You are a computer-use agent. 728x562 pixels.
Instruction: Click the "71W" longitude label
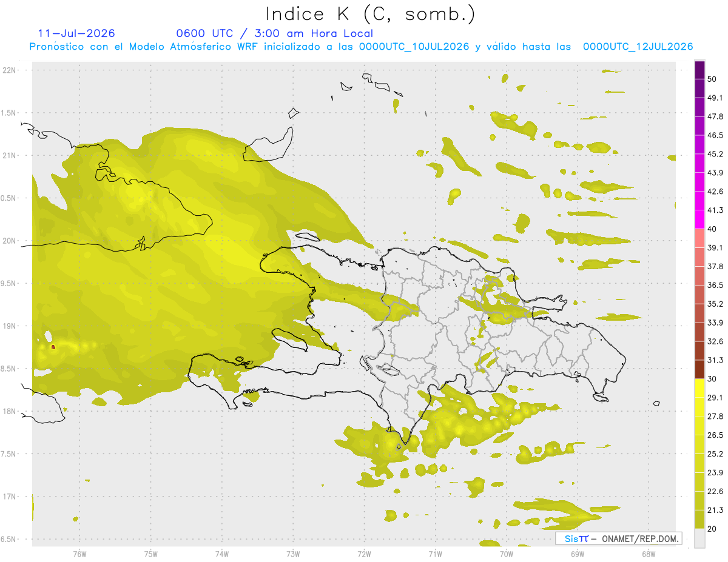(435, 554)
